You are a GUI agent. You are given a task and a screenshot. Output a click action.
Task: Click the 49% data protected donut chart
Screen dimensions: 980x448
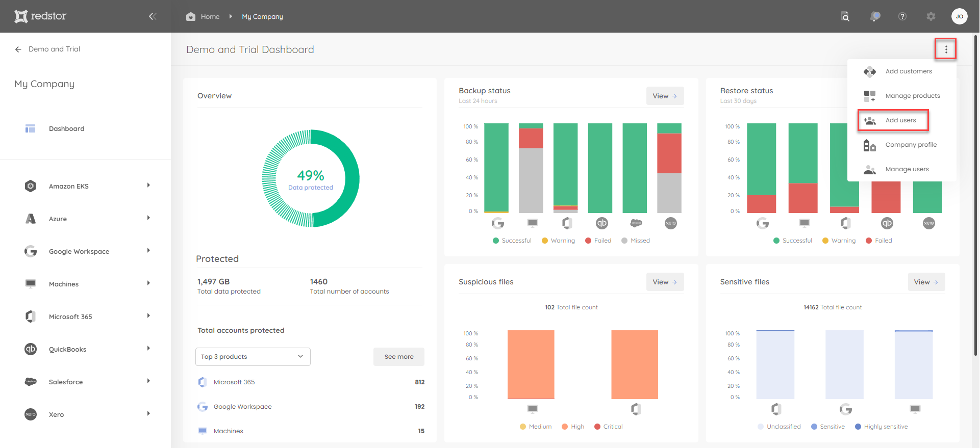311,178
